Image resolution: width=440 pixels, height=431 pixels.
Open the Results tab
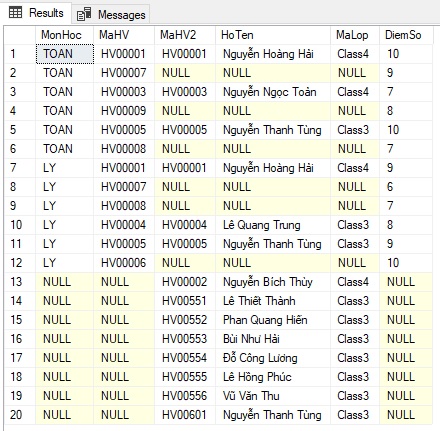36,13
